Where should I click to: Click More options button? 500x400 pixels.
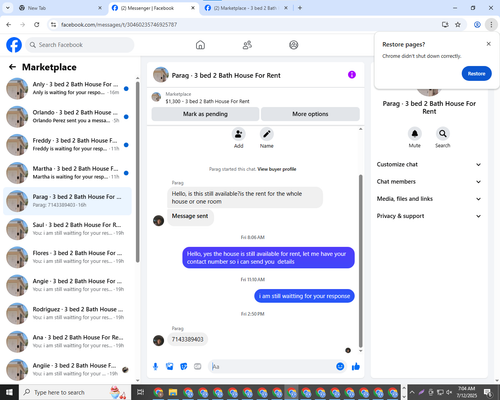pos(310,114)
